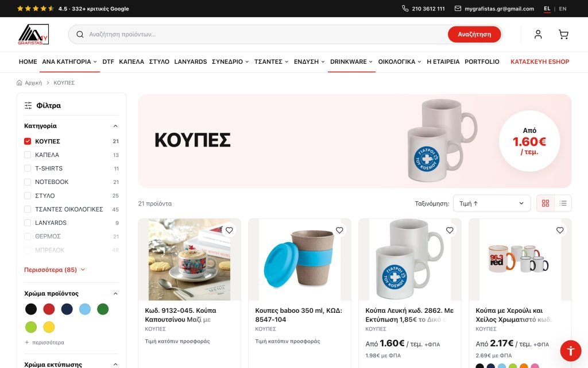Switch to grid view layout

pos(546,203)
